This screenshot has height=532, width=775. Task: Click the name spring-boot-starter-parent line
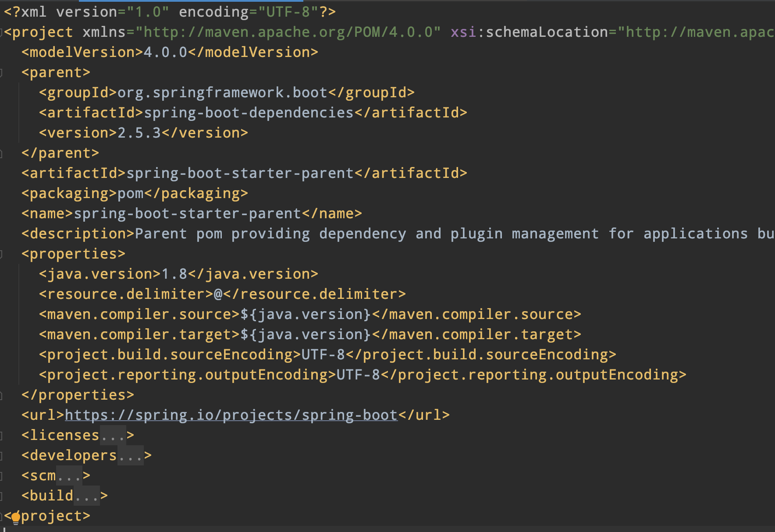[x=192, y=213]
